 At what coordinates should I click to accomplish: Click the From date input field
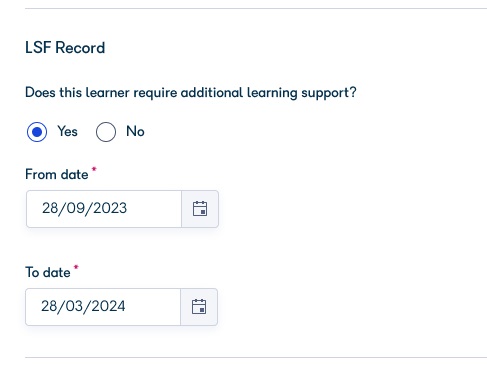click(104, 209)
